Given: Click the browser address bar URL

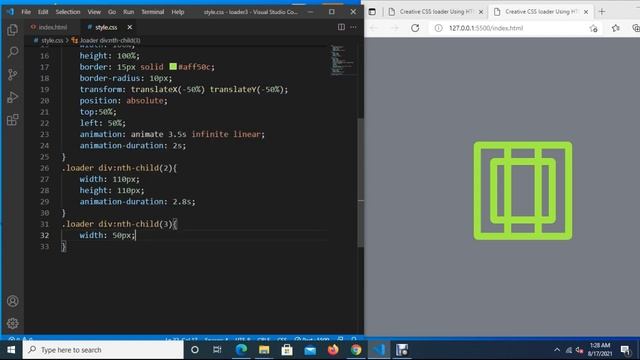Looking at the screenshot, I should coord(486,28).
